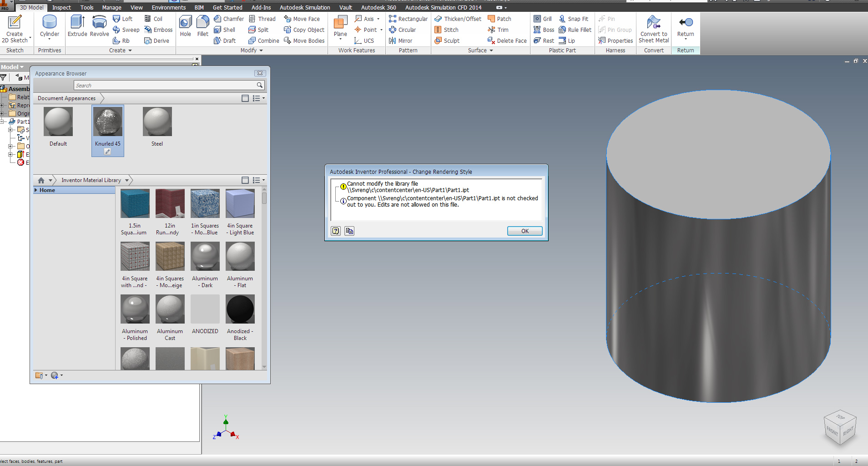868x466 pixels.
Task: Click the Move Bodies button
Action: click(304, 41)
